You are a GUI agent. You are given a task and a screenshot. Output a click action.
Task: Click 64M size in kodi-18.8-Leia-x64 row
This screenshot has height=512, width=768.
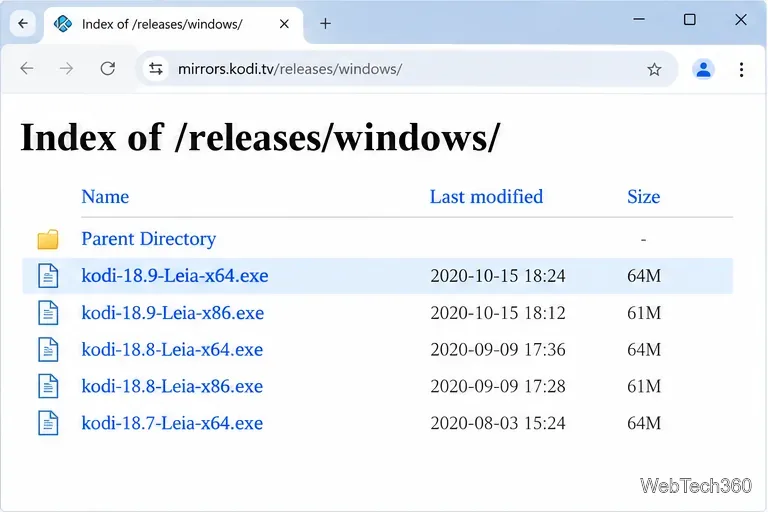click(644, 350)
